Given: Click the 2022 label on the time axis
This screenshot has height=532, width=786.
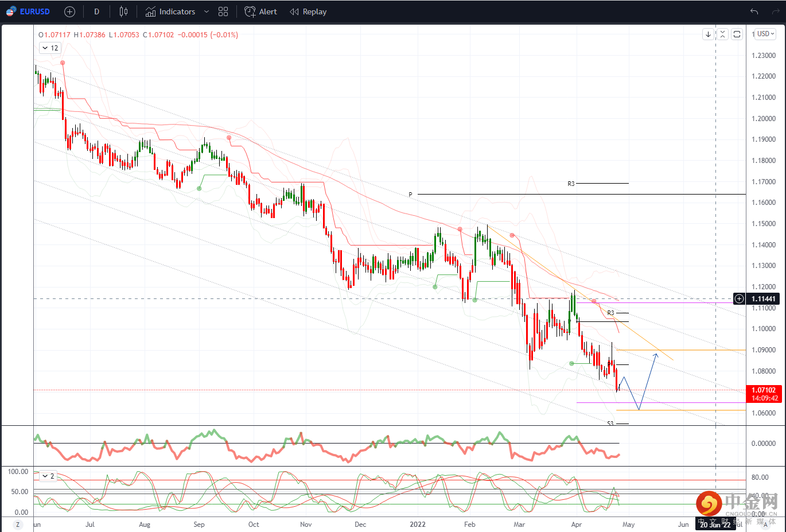Looking at the screenshot, I should [418, 525].
